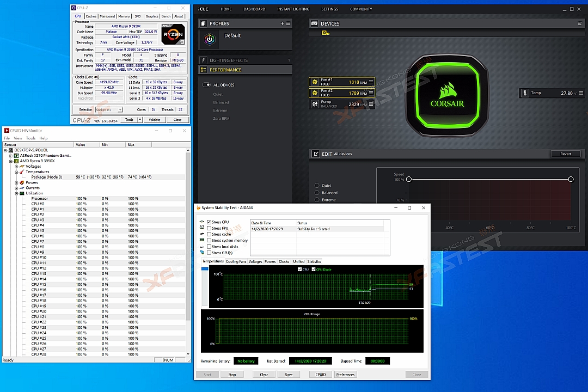
Task: Click the ASRock motherboard icon in HWMonitor
Action: pyautogui.click(x=16, y=155)
